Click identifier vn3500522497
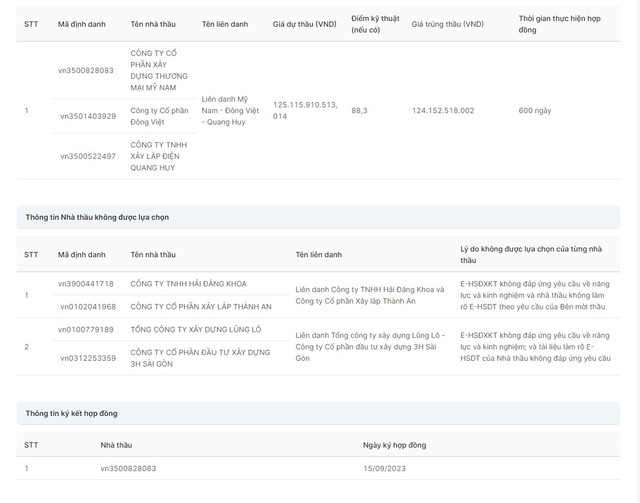 tap(87, 156)
